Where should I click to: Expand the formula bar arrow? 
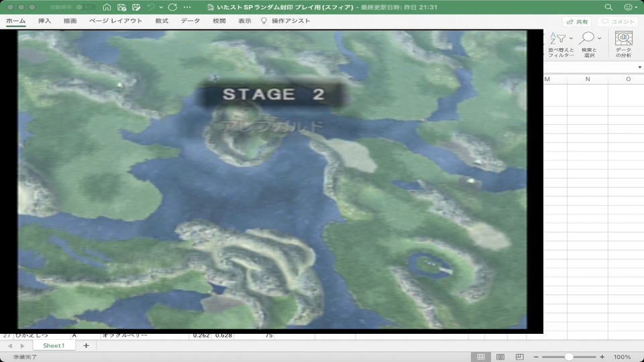click(x=639, y=67)
